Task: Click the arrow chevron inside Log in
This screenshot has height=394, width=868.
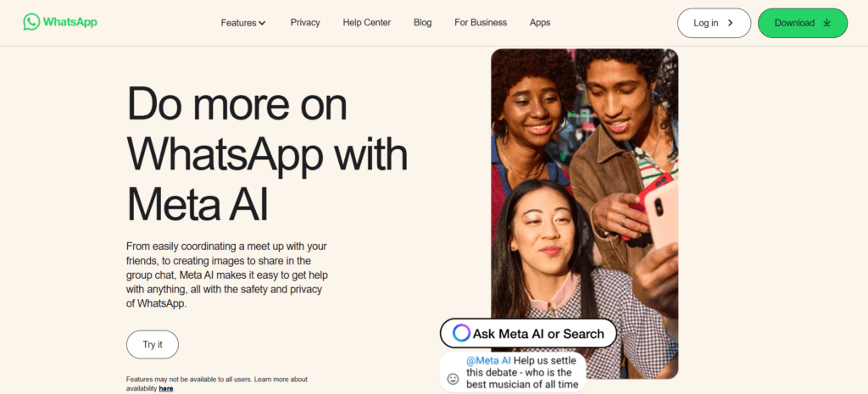Action: tap(731, 23)
